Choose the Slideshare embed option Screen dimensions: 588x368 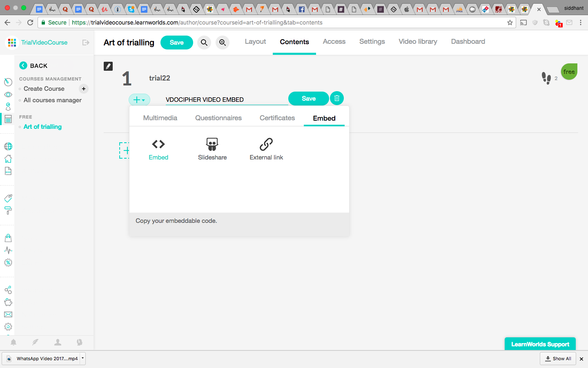[212, 144]
